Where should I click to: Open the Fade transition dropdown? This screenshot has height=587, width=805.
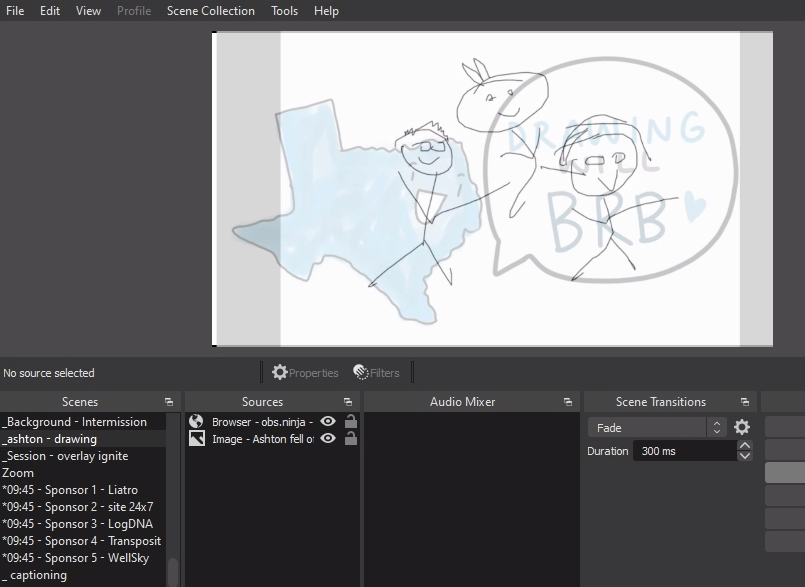pyautogui.click(x=657, y=428)
